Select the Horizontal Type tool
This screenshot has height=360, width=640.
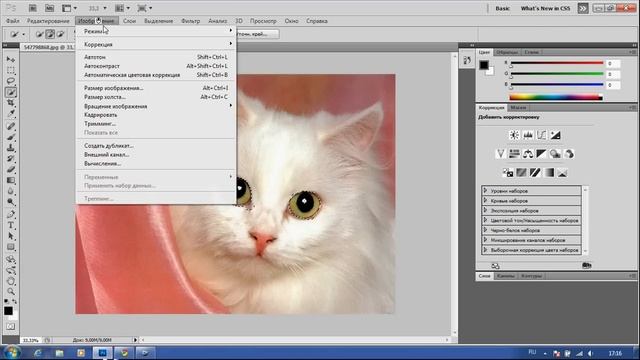pos(11,225)
